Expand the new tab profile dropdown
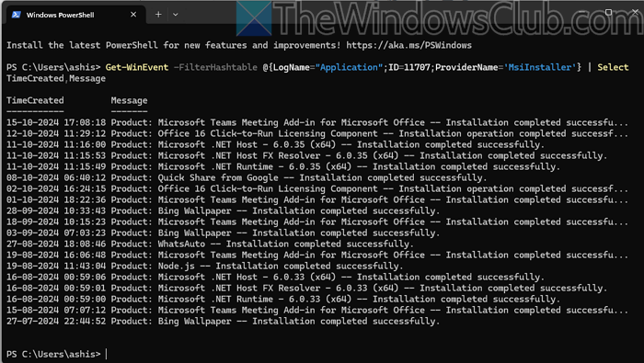644x363 pixels. pos(176,15)
